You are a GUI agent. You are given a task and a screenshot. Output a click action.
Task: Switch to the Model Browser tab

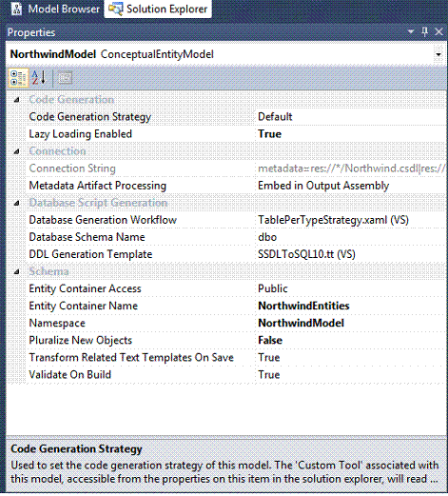(x=54, y=9)
